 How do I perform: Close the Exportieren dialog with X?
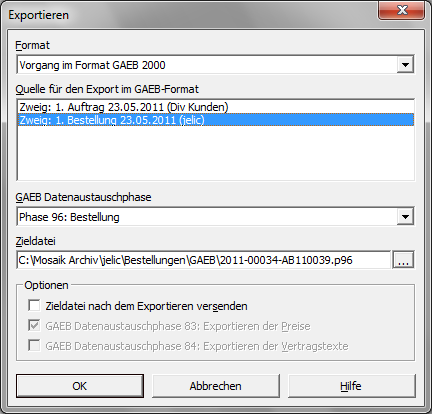pos(402,10)
